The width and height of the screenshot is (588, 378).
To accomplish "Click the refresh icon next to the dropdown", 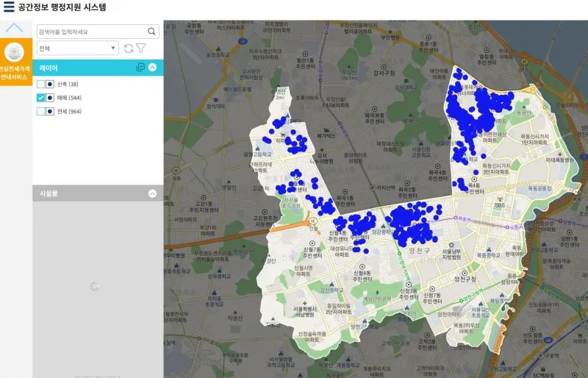I will pyautogui.click(x=129, y=48).
